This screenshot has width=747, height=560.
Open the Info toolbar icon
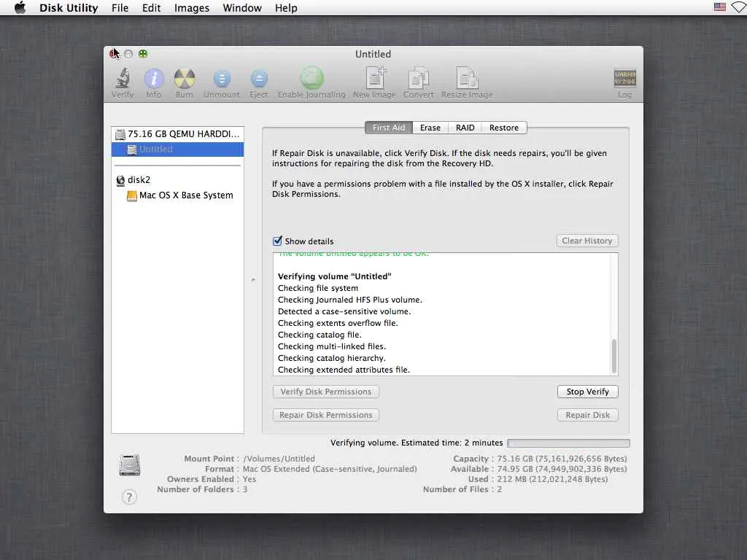pyautogui.click(x=153, y=79)
